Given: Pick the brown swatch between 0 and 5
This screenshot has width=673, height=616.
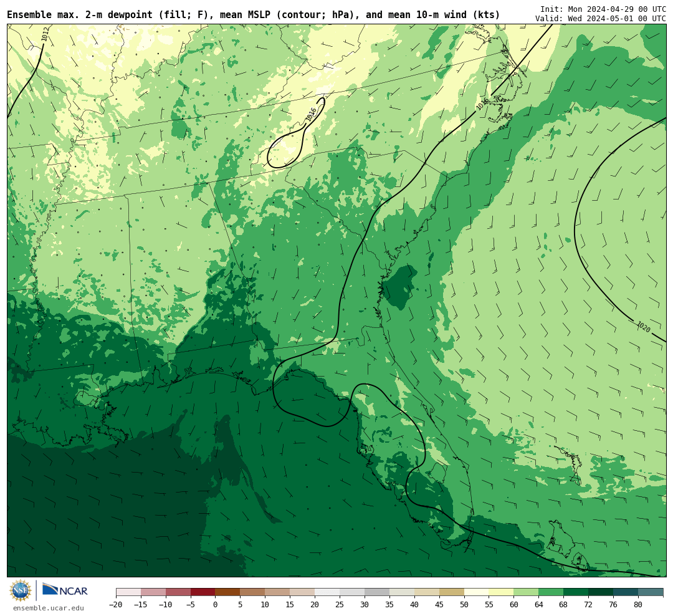Looking at the screenshot, I should point(228,592).
